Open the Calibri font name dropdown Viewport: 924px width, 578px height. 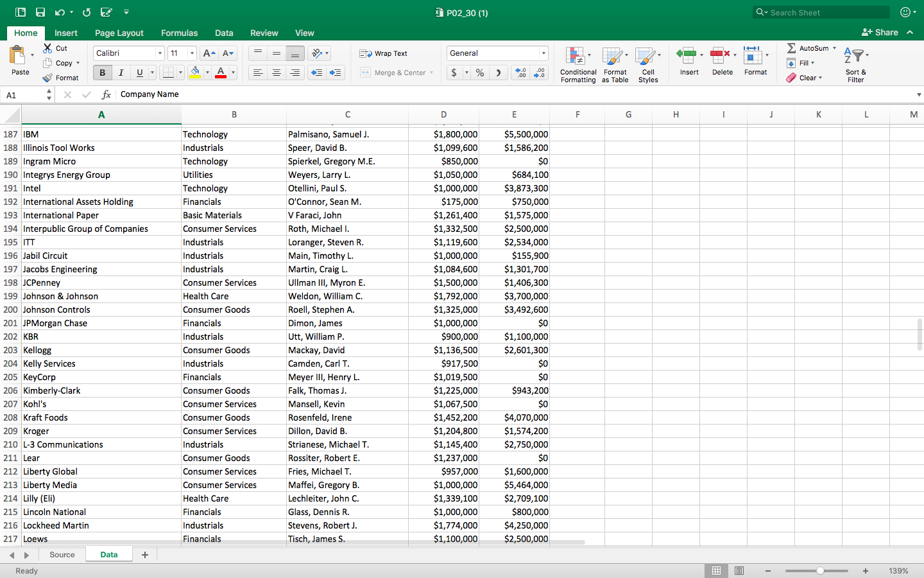pyautogui.click(x=160, y=53)
